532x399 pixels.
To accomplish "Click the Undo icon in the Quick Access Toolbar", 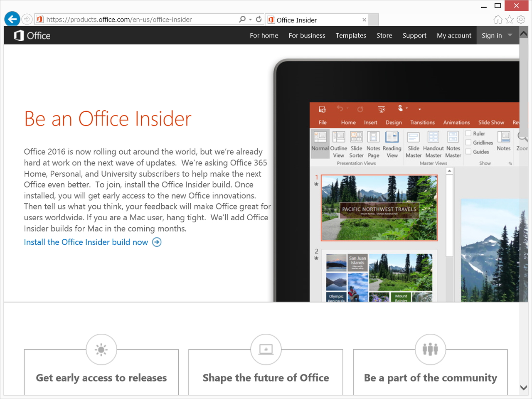I will tap(340, 109).
